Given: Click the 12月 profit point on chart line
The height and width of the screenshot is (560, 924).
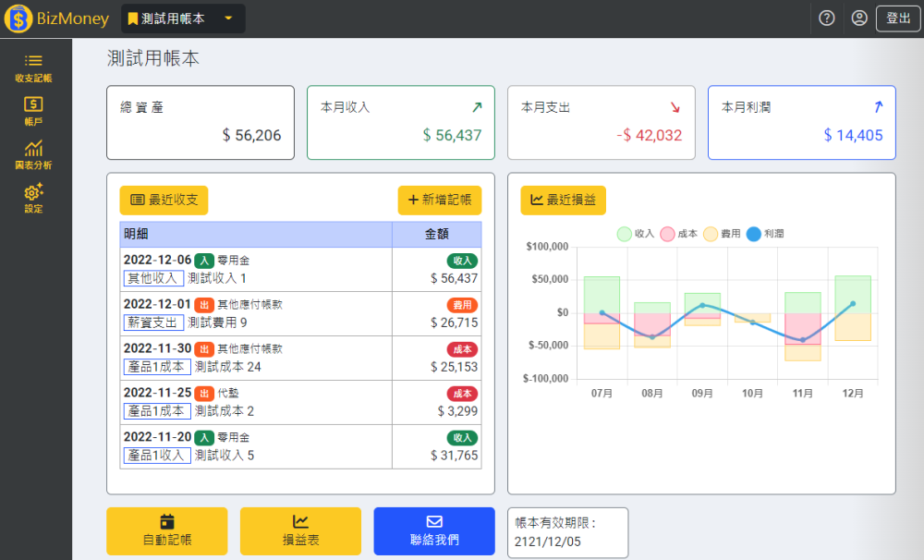Looking at the screenshot, I should [x=853, y=304].
